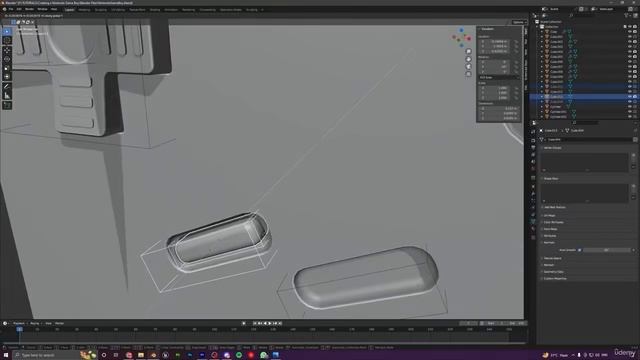Open the Tool properties tab

coord(533,131)
